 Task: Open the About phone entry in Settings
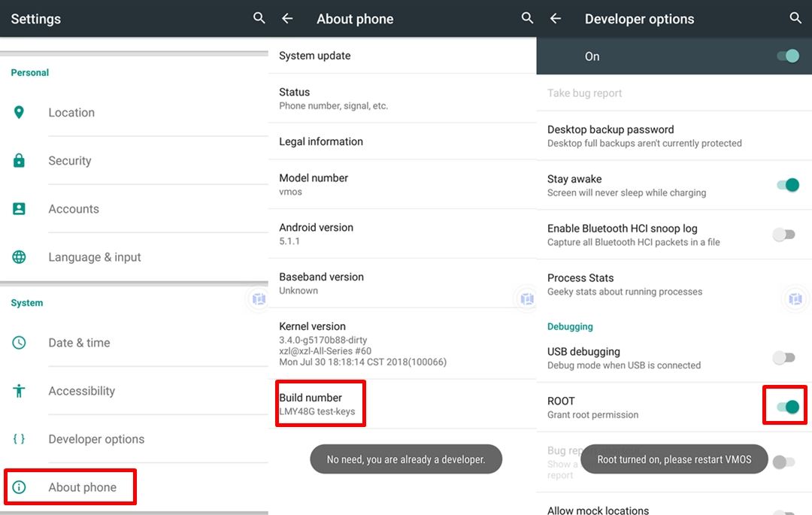coord(134,487)
